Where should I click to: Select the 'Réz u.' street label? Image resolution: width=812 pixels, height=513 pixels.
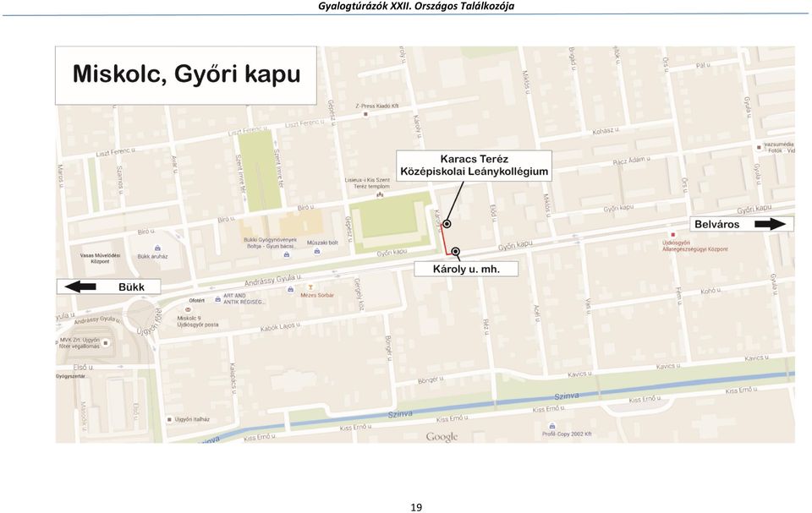click(x=486, y=327)
